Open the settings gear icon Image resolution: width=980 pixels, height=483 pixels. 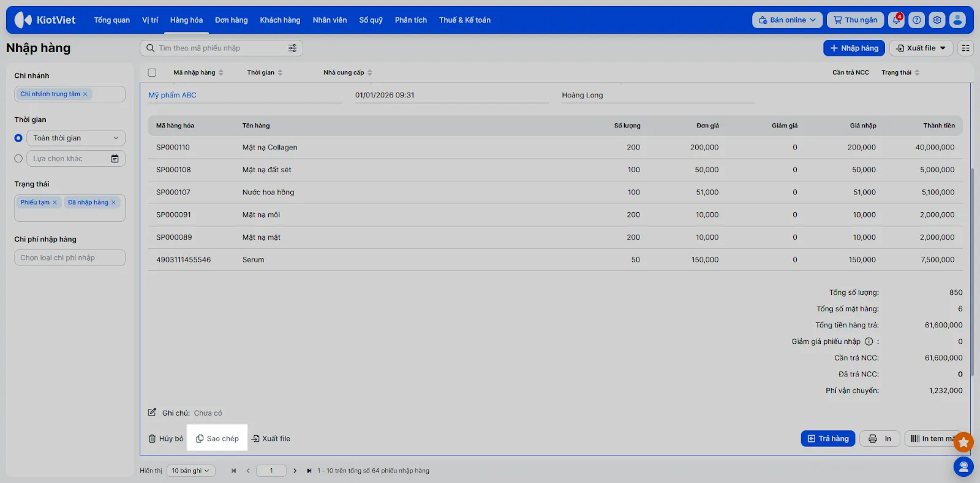pos(937,20)
